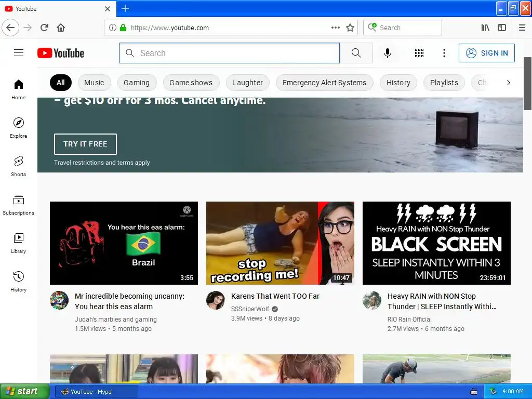Click the vertical scrollbar thumb
532x399 pixels.
click(x=527, y=84)
